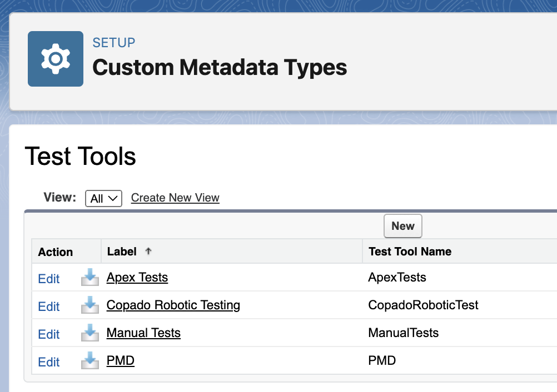Click download icon in PMD row
Viewport: 557px width, 392px height.
[x=90, y=360]
